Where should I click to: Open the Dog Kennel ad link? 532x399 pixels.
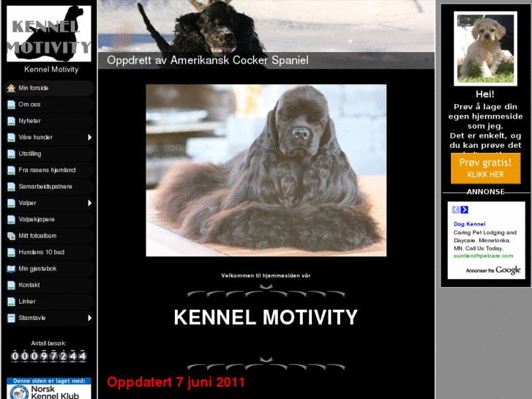[469, 224]
